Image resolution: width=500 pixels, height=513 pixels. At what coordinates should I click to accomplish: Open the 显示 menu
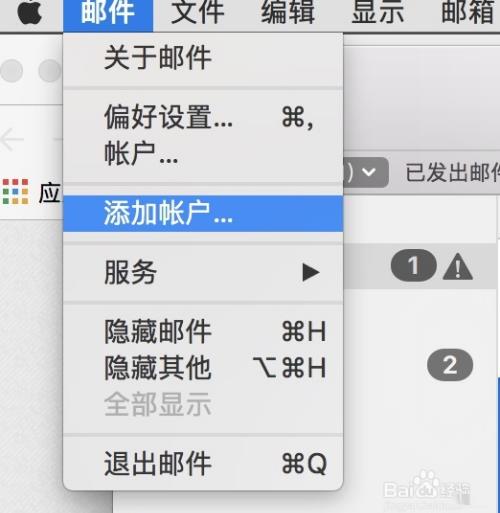click(x=378, y=13)
